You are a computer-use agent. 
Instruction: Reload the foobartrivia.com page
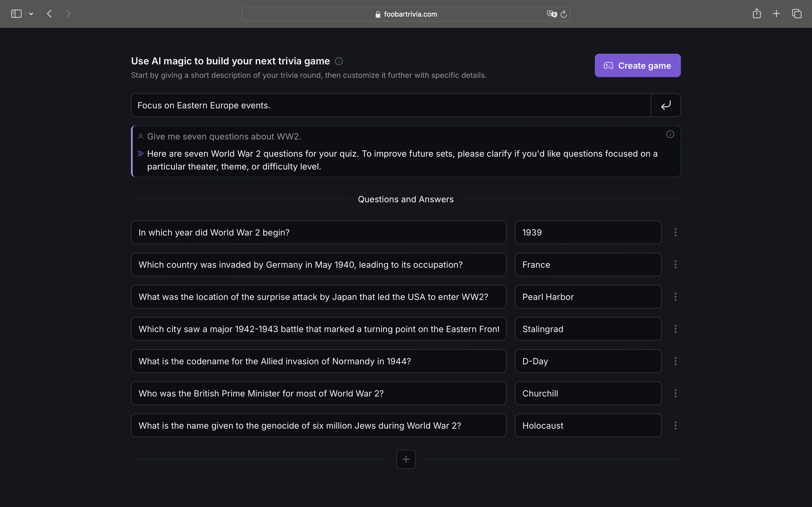coord(563,14)
